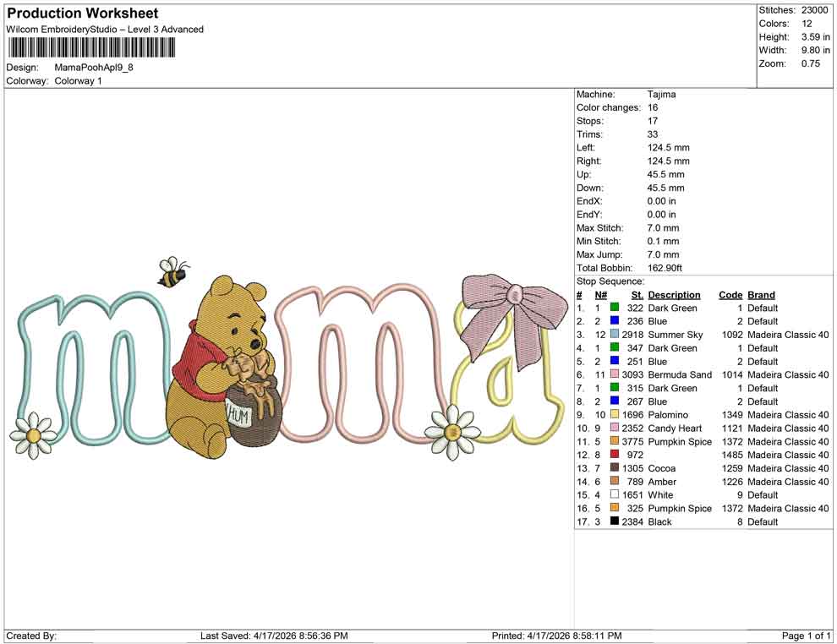
Task: Click the Code column header
Action: tap(730, 295)
